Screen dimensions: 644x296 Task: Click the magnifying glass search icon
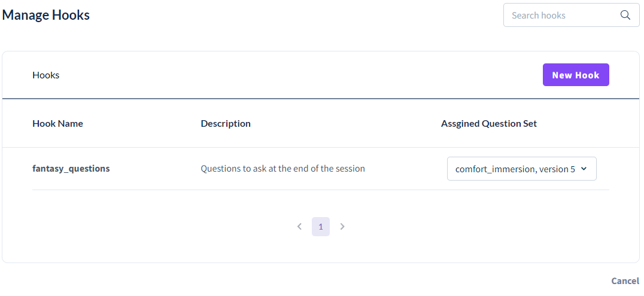[x=625, y=15]
